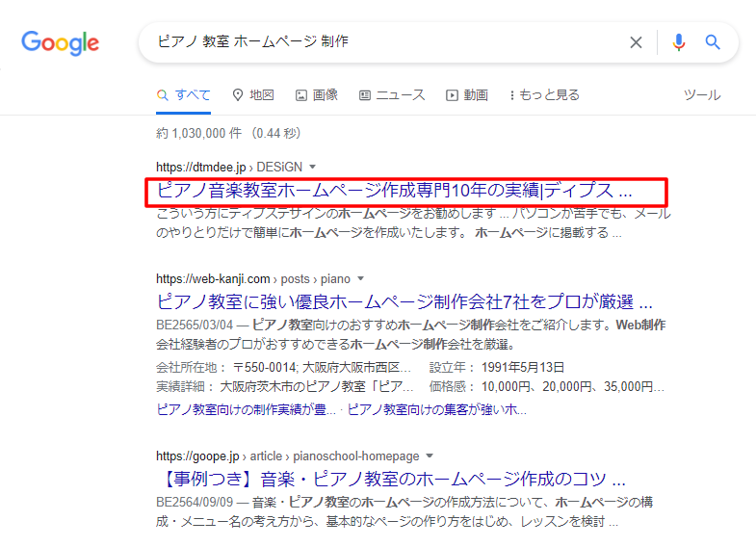This screenshot has width=756, height=547.
Task: Click the picture icon beside 画像
Action: coord(300,95)
